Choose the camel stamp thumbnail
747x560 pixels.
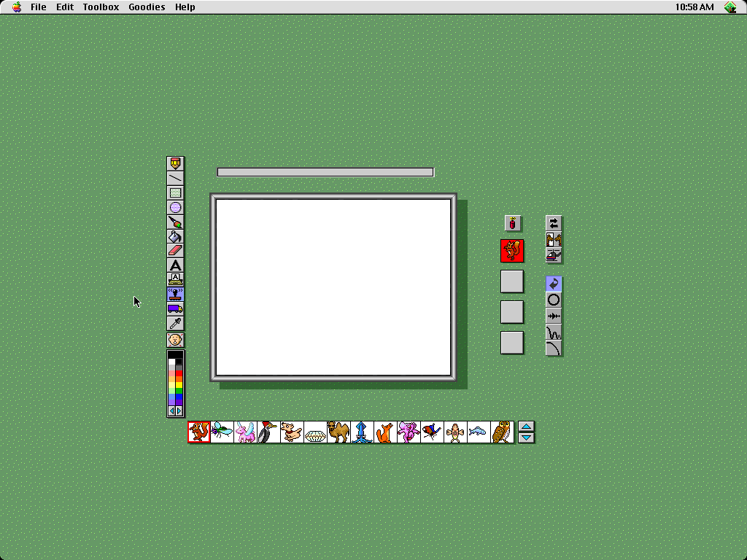coord(338,432)
